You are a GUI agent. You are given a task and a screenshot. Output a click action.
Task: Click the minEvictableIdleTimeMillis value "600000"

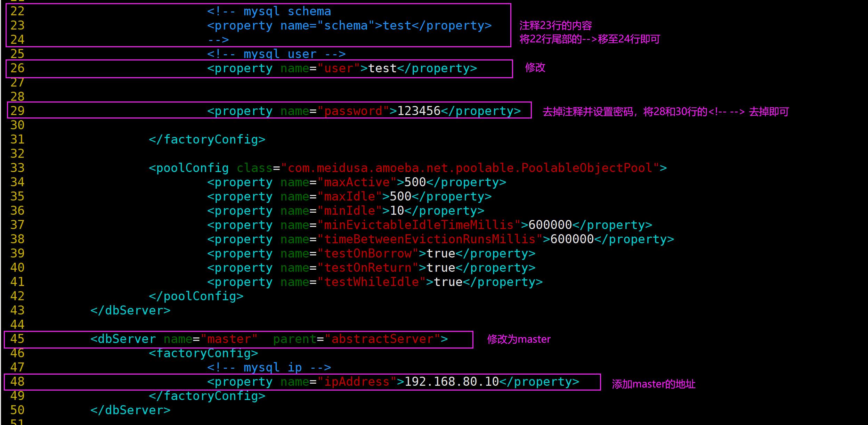(550, 225)
